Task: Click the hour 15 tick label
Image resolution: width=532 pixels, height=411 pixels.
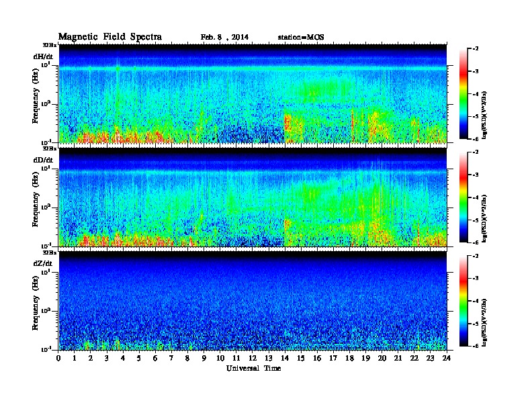Action: [301, 358]
